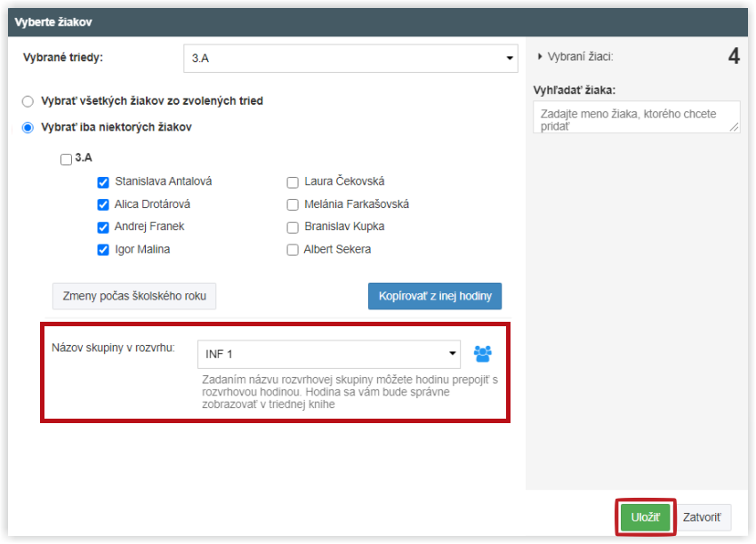
Task: Check Laura Čekovská checkbox
Action: (x=293, y=182)
